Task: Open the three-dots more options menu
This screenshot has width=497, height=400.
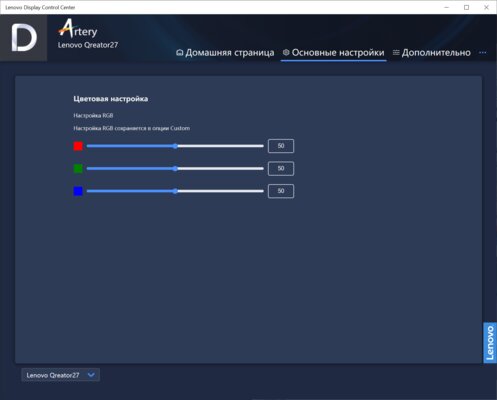Action: 482,53
